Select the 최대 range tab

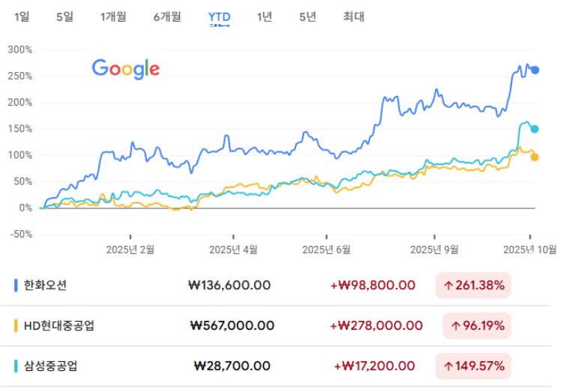pyautogui.click(x=353, y=16)
